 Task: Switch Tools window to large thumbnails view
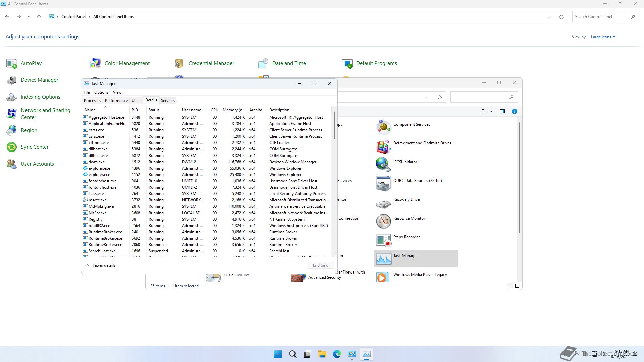(x=517, y=286)
